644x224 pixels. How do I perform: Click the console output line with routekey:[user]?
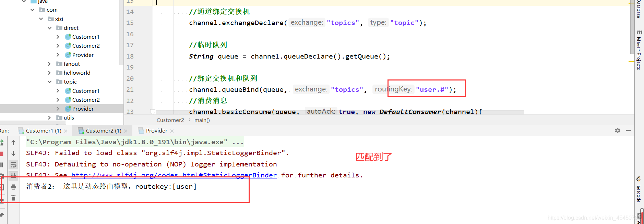(x=111, y=186)
